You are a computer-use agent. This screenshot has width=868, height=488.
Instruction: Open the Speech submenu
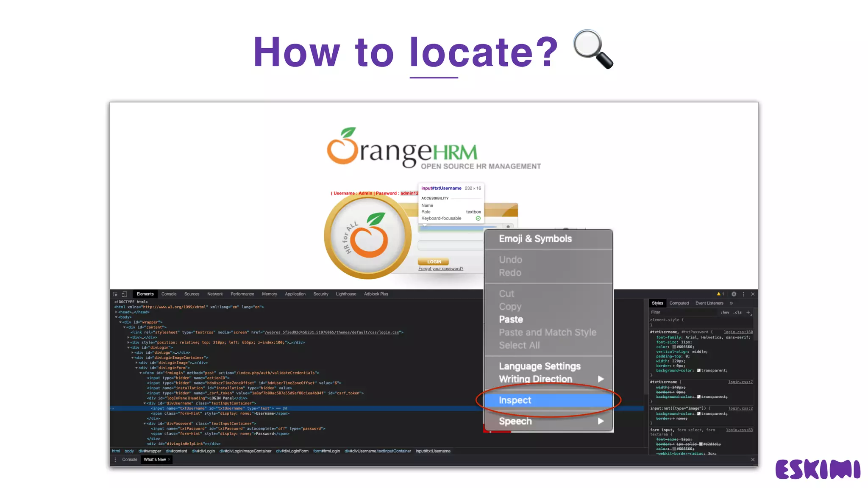[x=548, y=421]
